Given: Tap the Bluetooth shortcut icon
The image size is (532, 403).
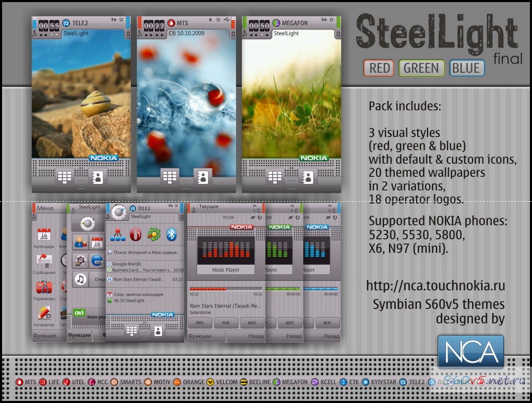Looking at the screenshot, I should 171,235.
